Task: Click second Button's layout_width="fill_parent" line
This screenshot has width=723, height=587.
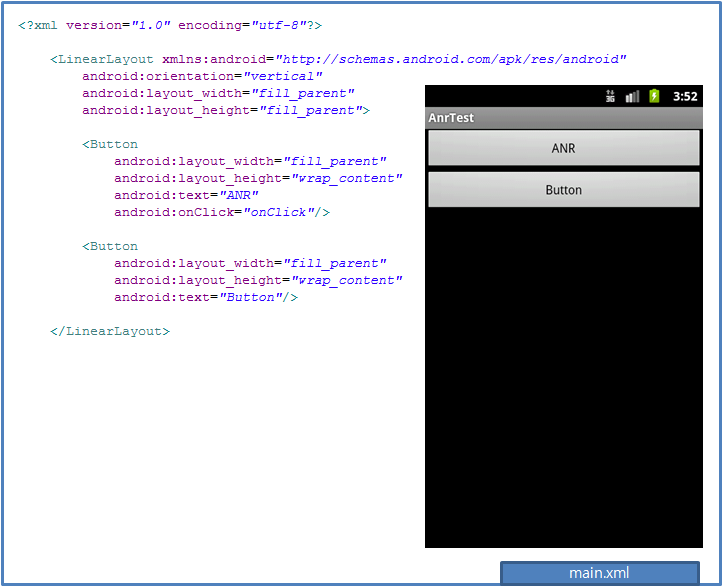Action: click(250, 263)
